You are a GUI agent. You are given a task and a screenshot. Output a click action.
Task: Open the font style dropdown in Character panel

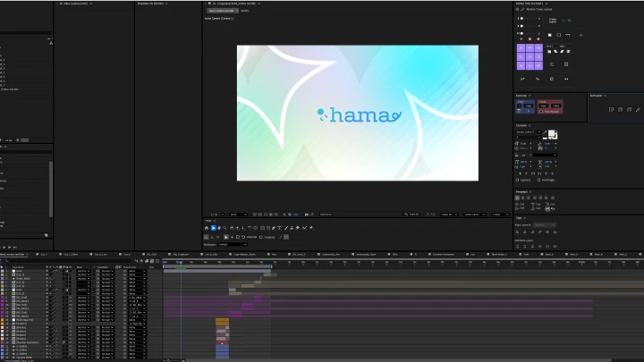[529, 137]
